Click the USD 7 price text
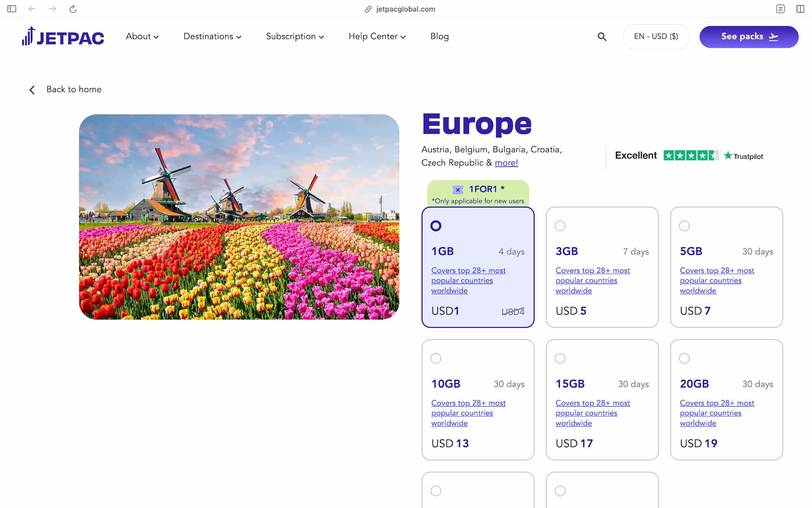 [695, 311]
